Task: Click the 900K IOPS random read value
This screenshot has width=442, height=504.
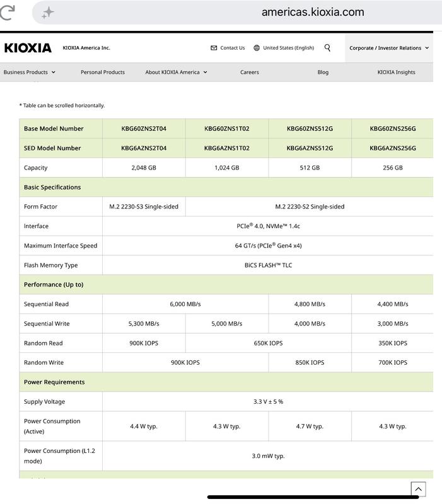Action: (x=144, y=343)
